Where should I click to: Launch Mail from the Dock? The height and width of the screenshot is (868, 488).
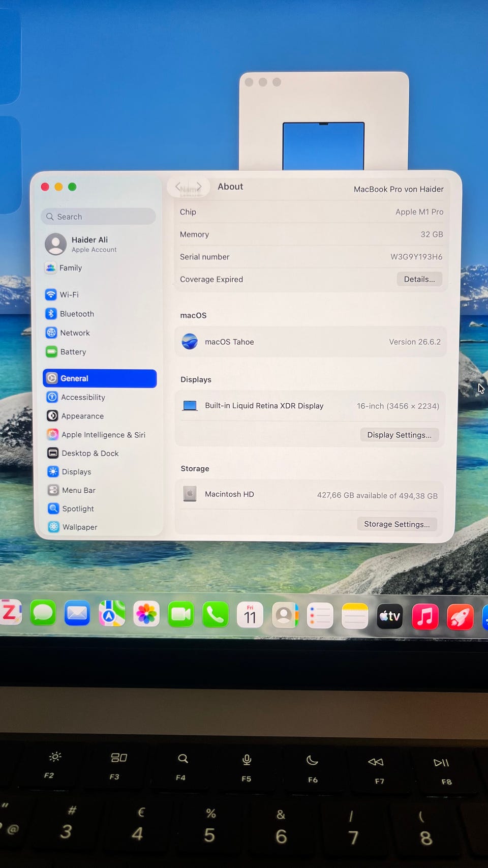[x=77, y=614]
